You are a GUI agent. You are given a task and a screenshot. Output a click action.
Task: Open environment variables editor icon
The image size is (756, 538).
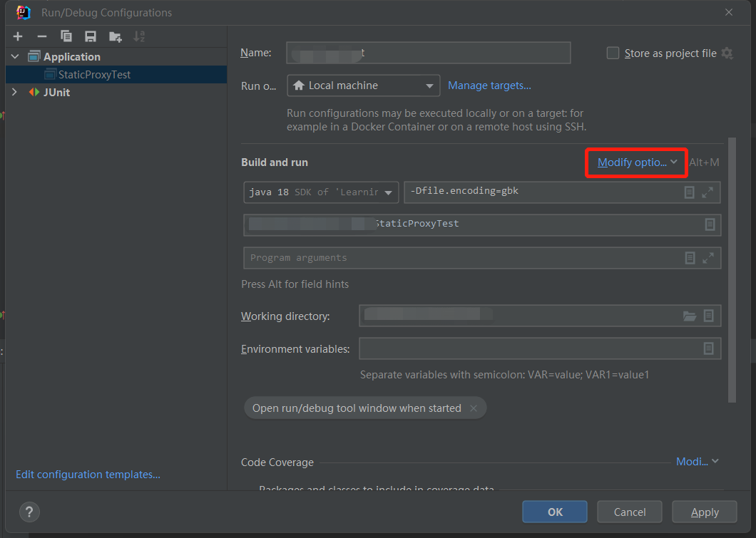pyautogui.click(x=709, y=348)
